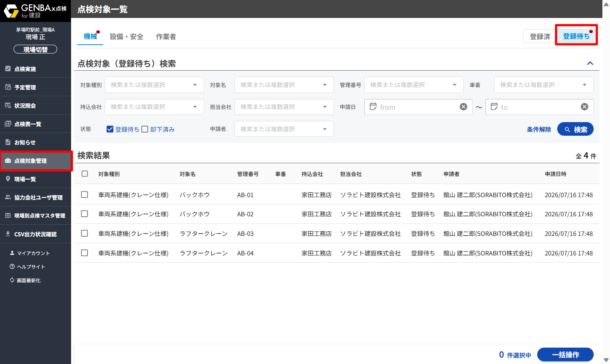Open the 担当会社 dropdown
610x364 pixels.
(x=284, y=107)
